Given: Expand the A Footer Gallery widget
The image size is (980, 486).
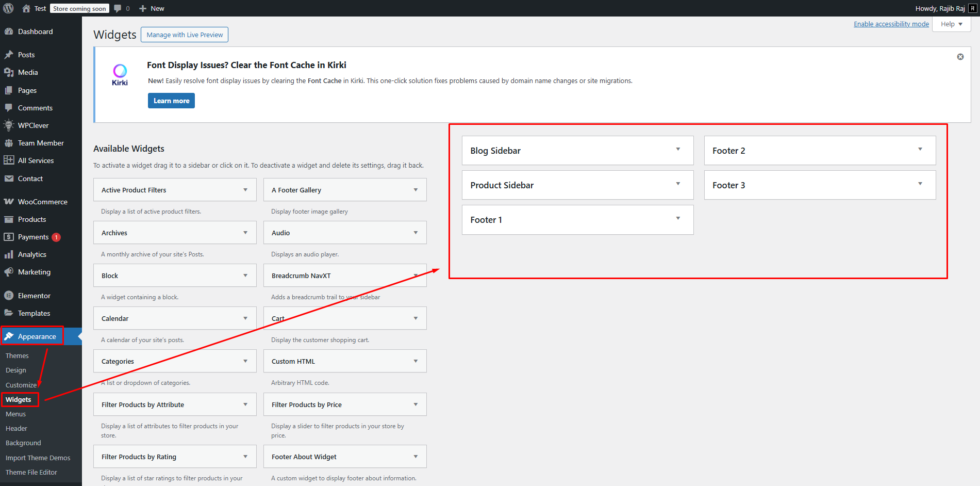Looking at the screenshot, I should coord(416,190).
